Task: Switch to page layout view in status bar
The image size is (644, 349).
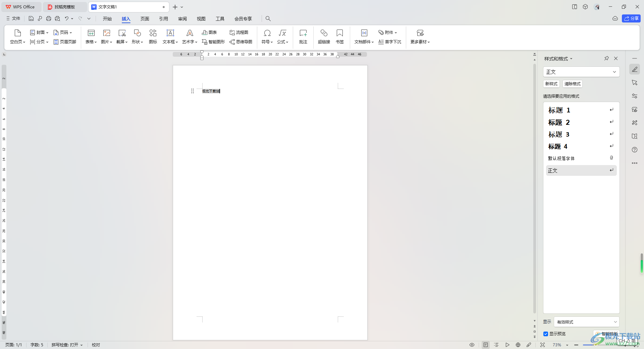Action: click(x=486, y=345)
